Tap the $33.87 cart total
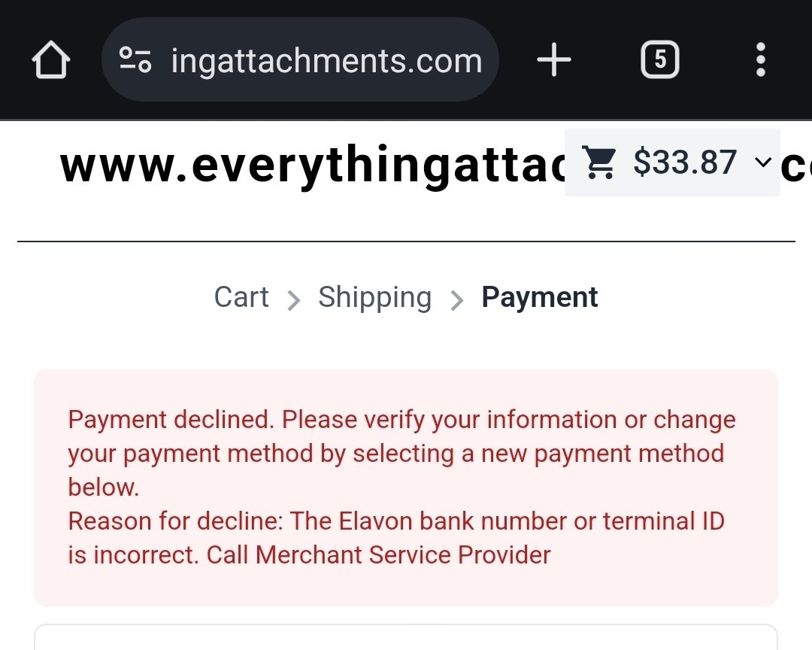 click(x=684, y=162)
